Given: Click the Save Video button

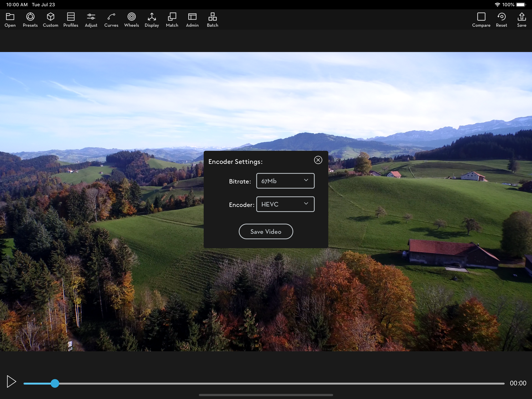Looking at the screenshot, I should (266, 231).
